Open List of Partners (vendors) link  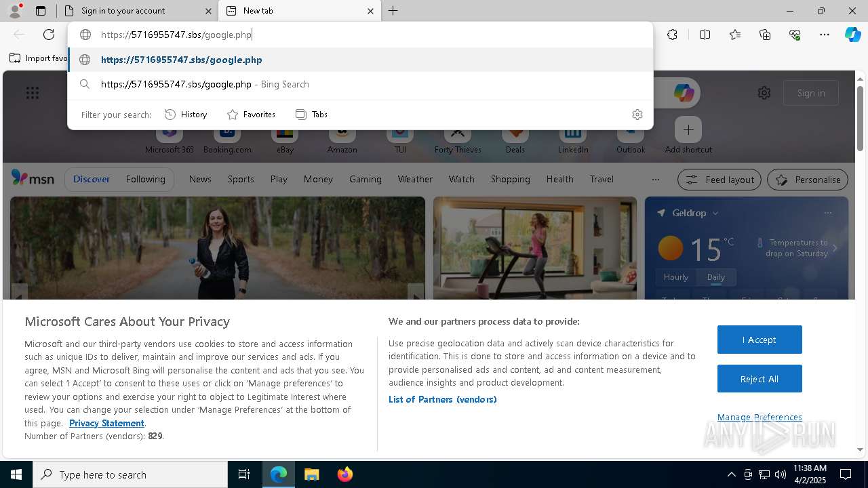pyautogui.click(x=442, y=399)
